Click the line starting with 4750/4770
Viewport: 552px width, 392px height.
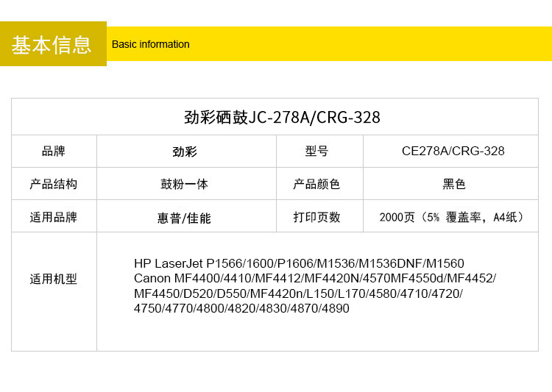241,309
